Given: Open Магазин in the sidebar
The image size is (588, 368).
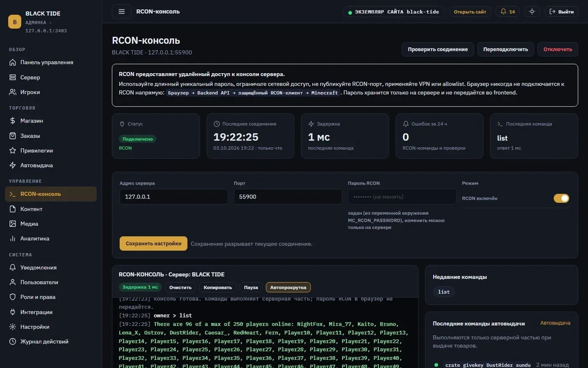Looking at the screenshot, I should click(x=50, y=121).
